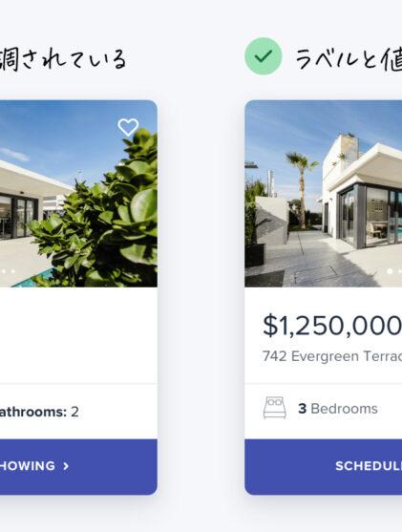Click the bold Bathrooms: label
Image resolution: width=402 pixels, height=532 pixels.
pos(33,412)
